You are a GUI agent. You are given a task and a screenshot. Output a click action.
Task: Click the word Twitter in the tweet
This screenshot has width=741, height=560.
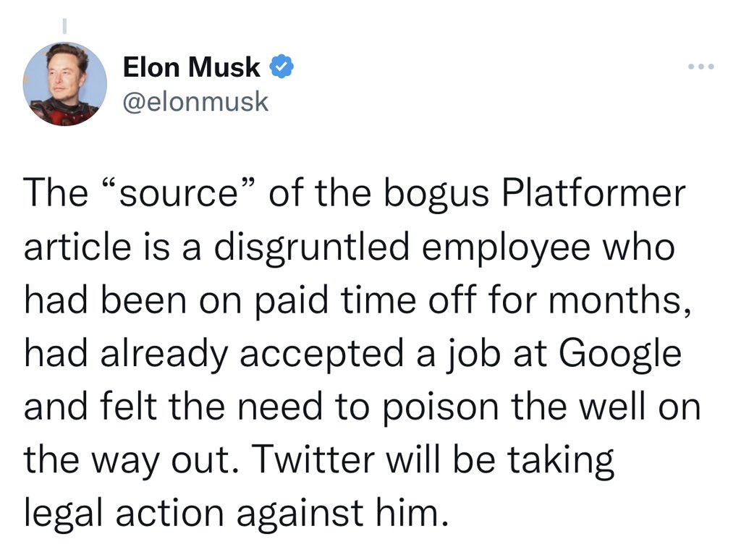[313, 459]
